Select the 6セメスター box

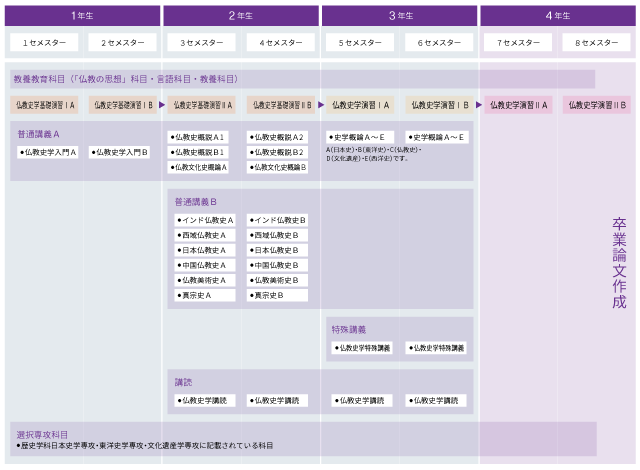tap(439, 42)
